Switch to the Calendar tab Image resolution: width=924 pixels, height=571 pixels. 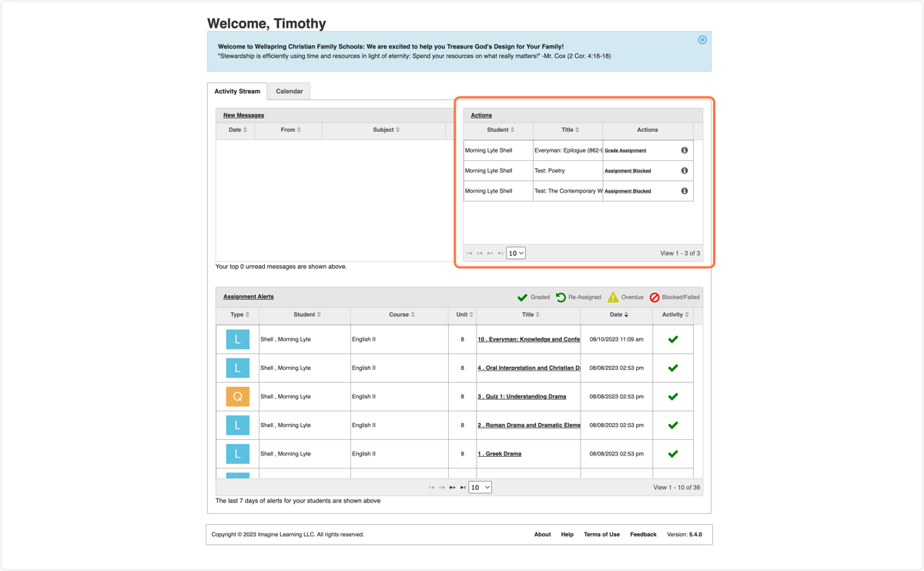tap(290, 91)
